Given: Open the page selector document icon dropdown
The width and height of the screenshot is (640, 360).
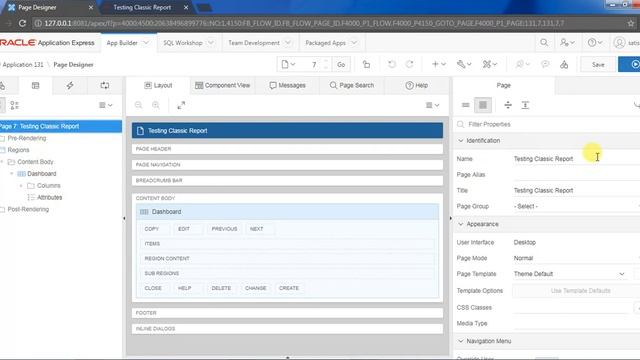Looking at the screenshot, I should tap(288, 64).
